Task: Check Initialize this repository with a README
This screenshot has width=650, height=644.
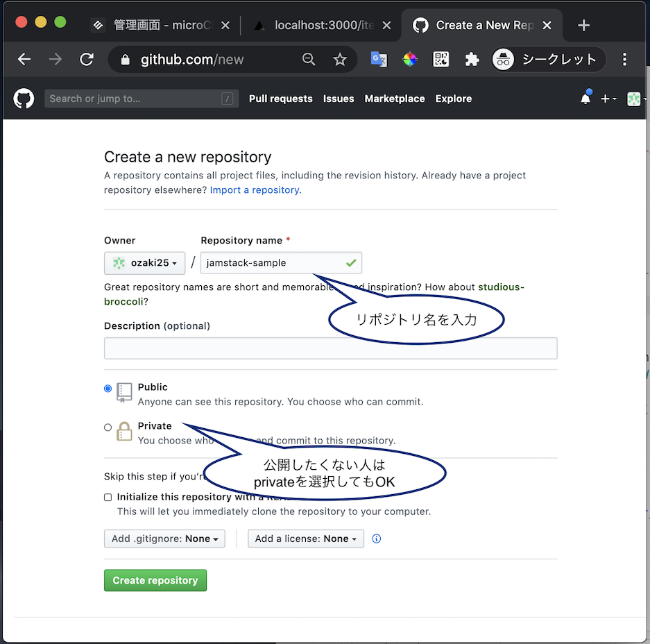Action: [x=108, y=497]
